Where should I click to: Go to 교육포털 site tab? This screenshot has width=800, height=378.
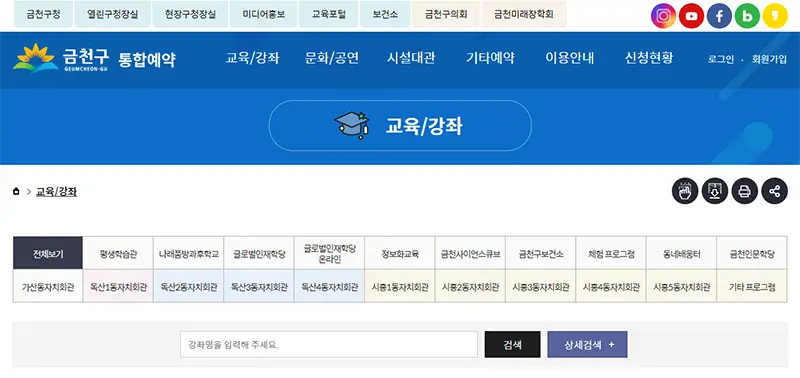coord(329,14)
